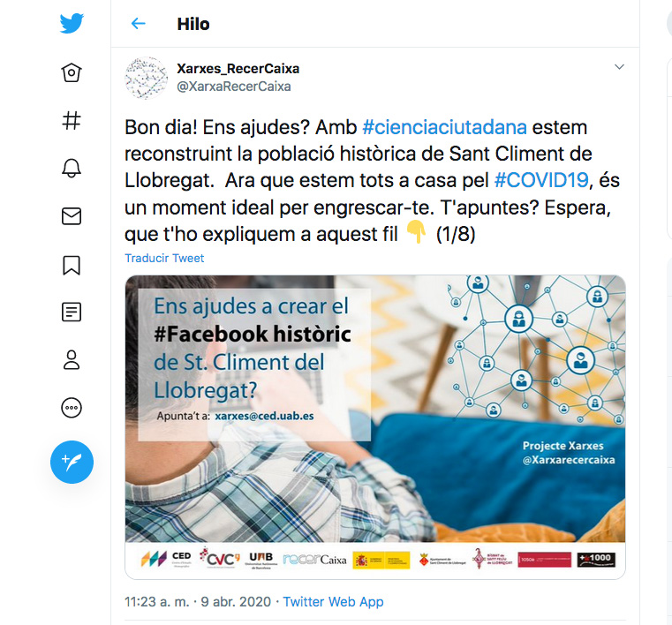Open the Explore hashtag icon
Image resolution: width=672 pixels, height=625 pixels.
[72, 121]
